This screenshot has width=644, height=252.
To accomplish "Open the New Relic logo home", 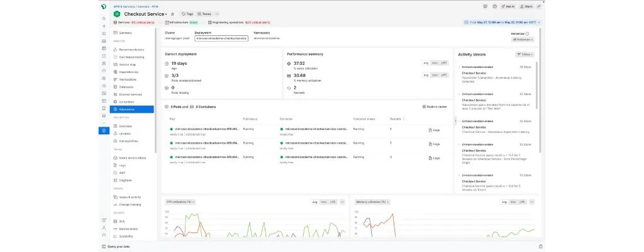I will (x=104, y=7).
